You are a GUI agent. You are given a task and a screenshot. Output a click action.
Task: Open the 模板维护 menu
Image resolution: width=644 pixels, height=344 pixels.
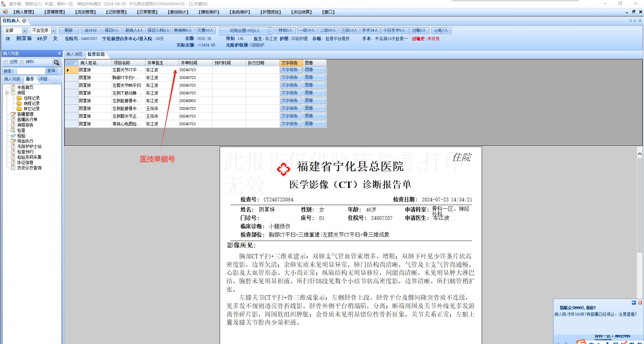pyautogui.click(x=209, y=12)
